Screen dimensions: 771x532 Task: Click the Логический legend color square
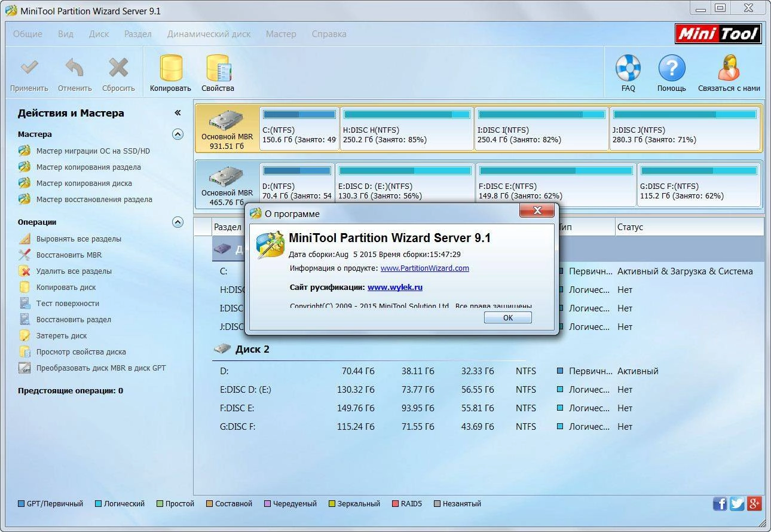(x=99, y=504)
